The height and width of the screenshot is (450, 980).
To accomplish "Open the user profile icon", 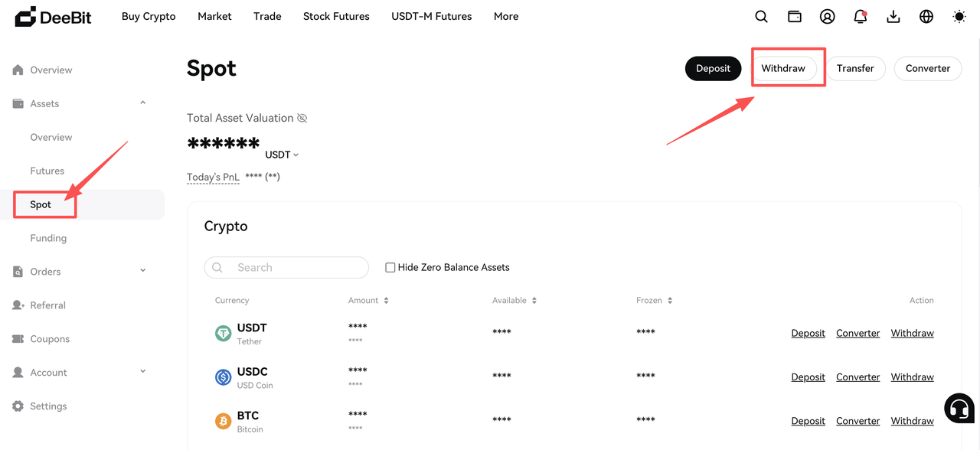I will [x=827, y=16].
